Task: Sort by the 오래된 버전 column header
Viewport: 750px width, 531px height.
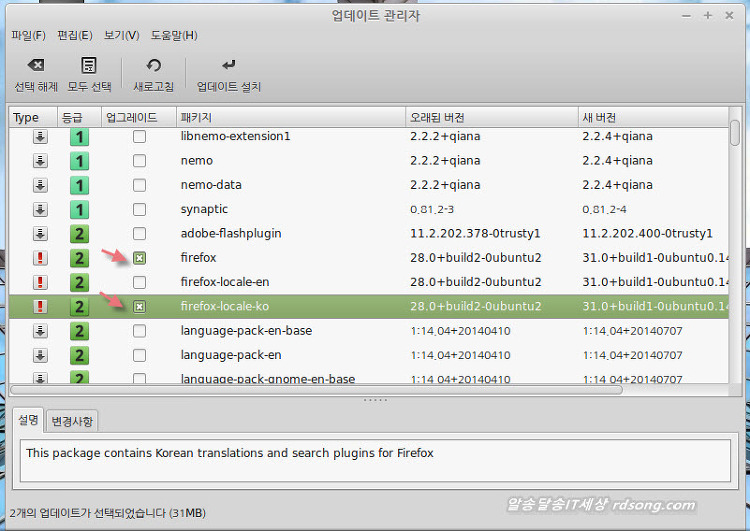Action: [490, 117]
